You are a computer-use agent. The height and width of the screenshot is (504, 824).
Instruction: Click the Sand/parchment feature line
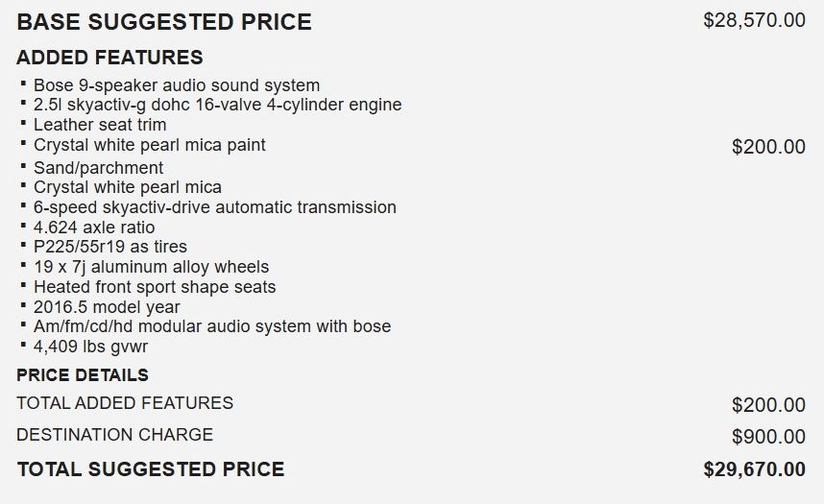coord(98,168)
